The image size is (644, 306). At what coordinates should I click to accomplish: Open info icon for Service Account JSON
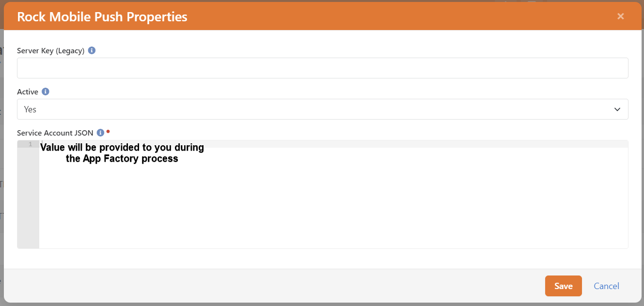[x=100, y=133]
